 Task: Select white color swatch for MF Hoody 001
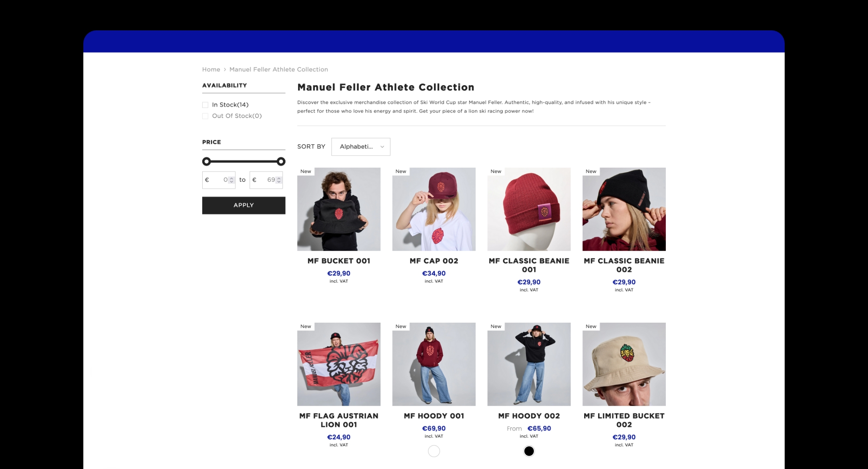pyautogui.click(x=434, y=451)
